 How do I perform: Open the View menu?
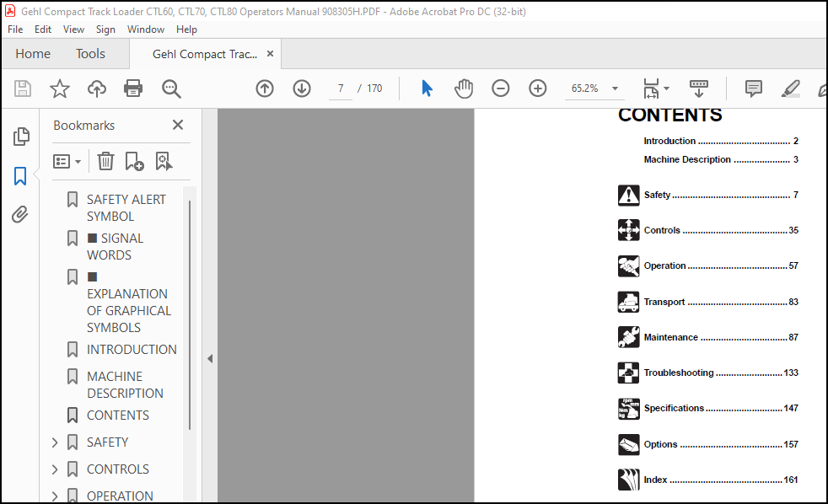73,29
